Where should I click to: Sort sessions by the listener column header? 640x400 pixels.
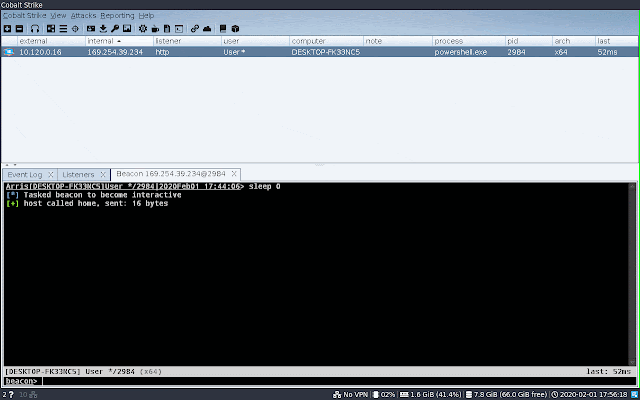coord(187,41)
